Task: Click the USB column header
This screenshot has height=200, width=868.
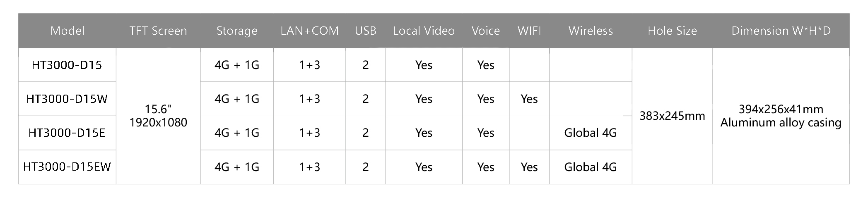Action: tap(366, 31)
